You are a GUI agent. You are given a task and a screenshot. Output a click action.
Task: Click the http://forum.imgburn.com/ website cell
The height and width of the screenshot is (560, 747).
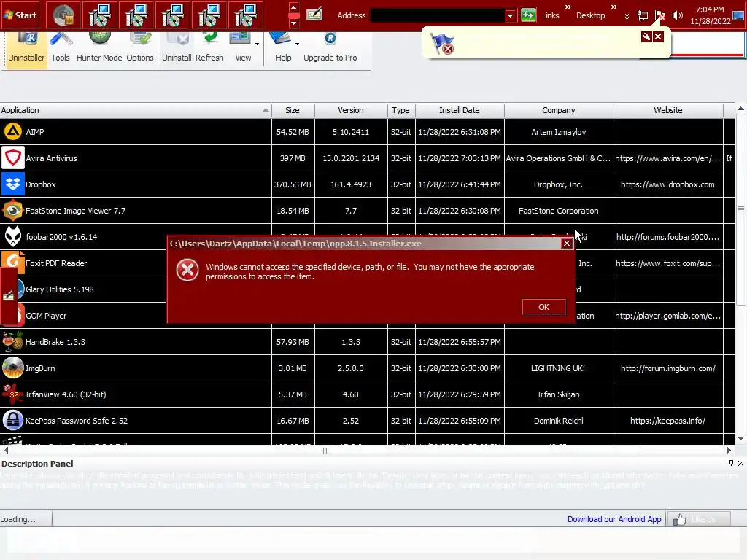coord(668,368)
